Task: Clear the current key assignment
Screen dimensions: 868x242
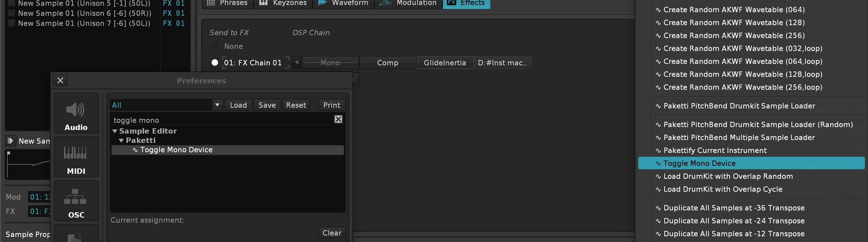Action: pos(332,233)
